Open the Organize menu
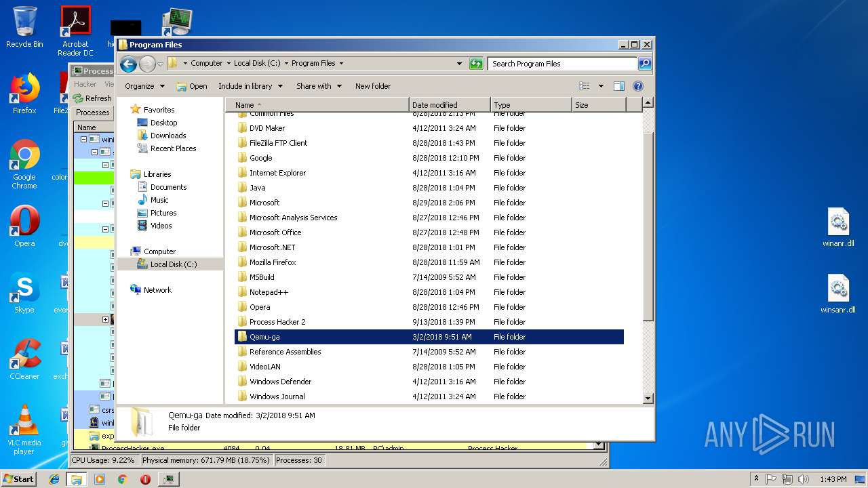The width and height of the screenshot is (868, 488). coord(144,86)
